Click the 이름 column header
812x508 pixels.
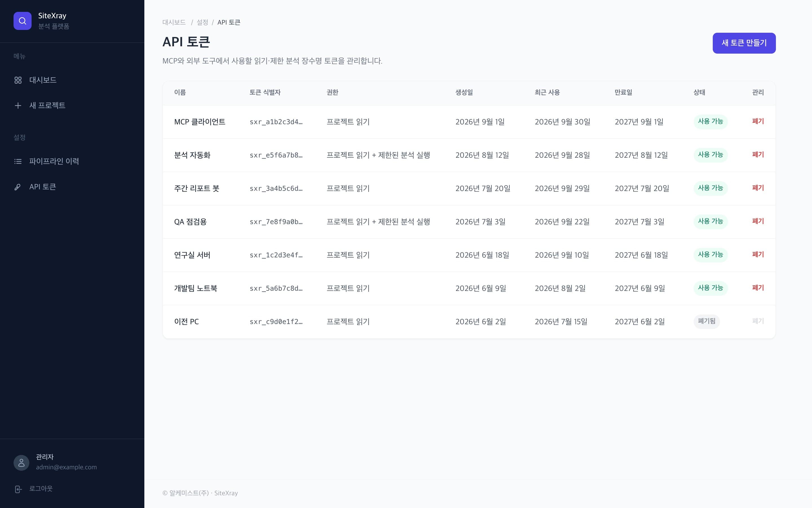(x=180, y=92)
